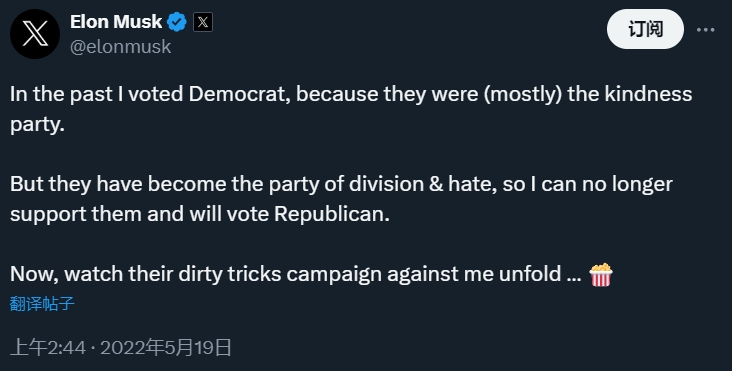Click the word 'kindness' in the first line
Viewport: 732px width, 371px height.
pos(648,94)
